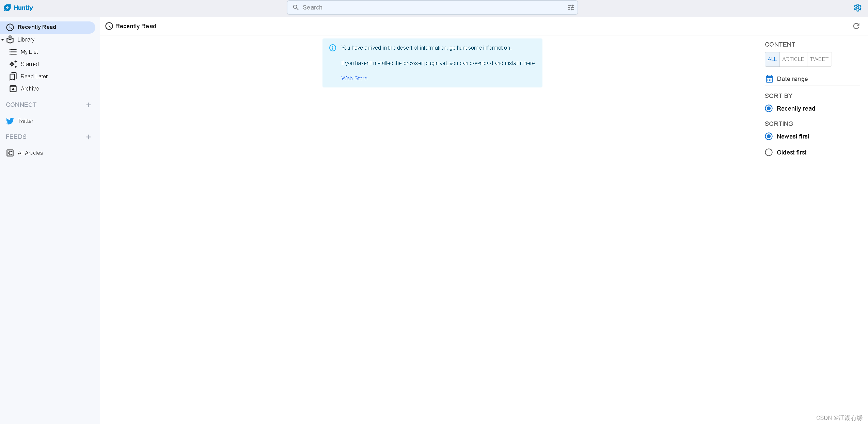Click the Starred icon in sidebar

[x=13, y=64]
